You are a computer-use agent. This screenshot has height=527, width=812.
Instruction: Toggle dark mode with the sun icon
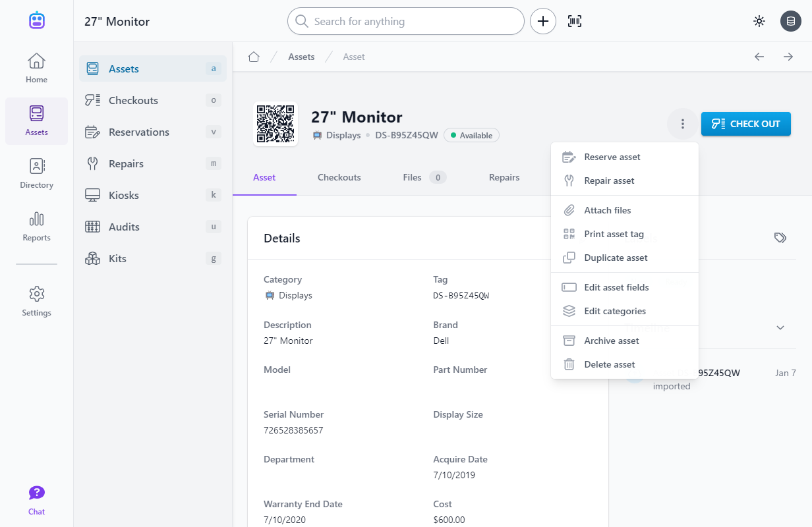click(x=759, y=20)
